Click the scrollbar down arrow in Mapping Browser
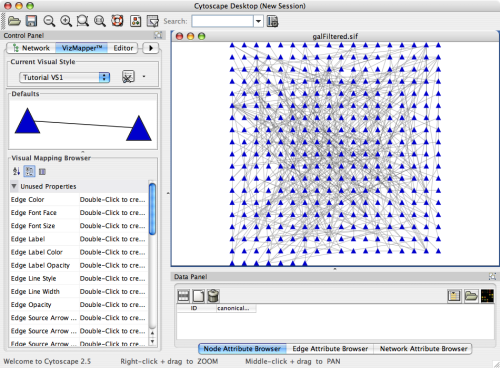The image size is (500, 368). (152, 342)
